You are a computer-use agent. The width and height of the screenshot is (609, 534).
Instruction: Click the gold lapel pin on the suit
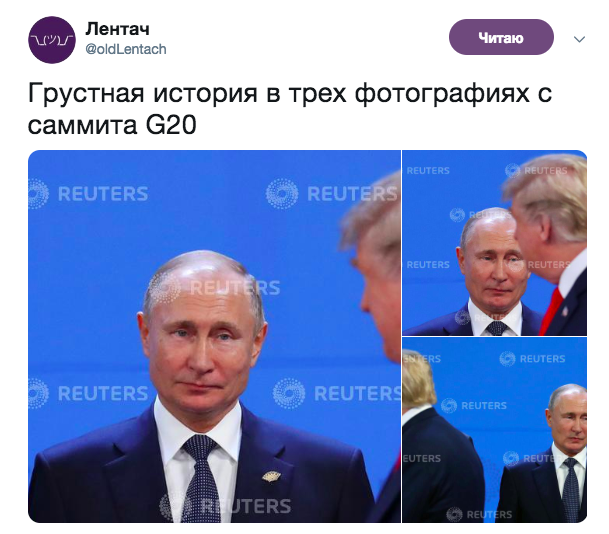(x=271, y=476)
